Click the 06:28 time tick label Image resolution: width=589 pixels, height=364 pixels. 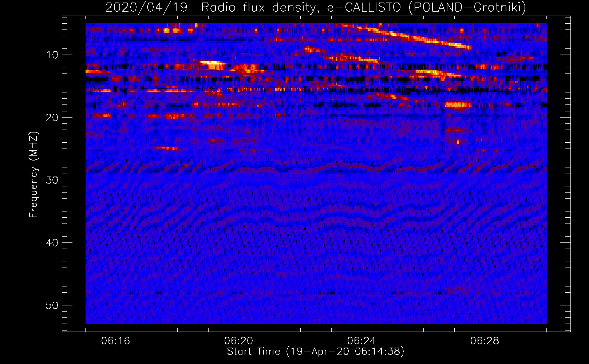click(485, 341)
